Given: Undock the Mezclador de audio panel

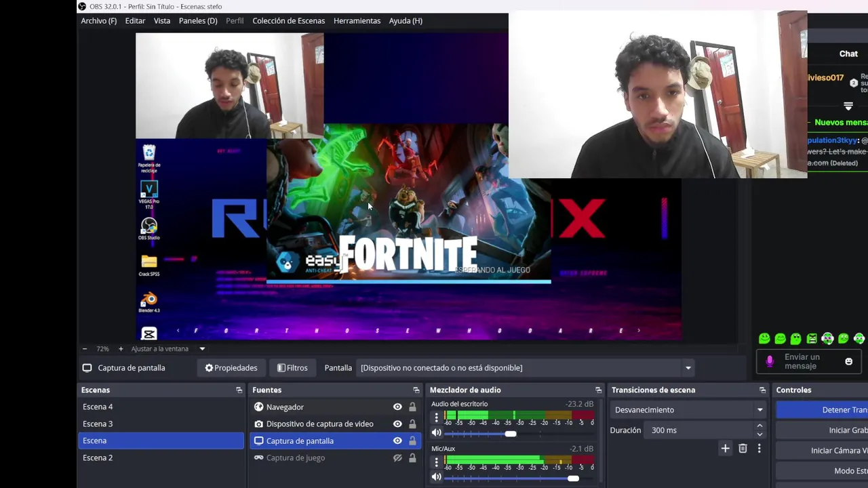Looking at the screenshot, I should click(x=598, y=390).
